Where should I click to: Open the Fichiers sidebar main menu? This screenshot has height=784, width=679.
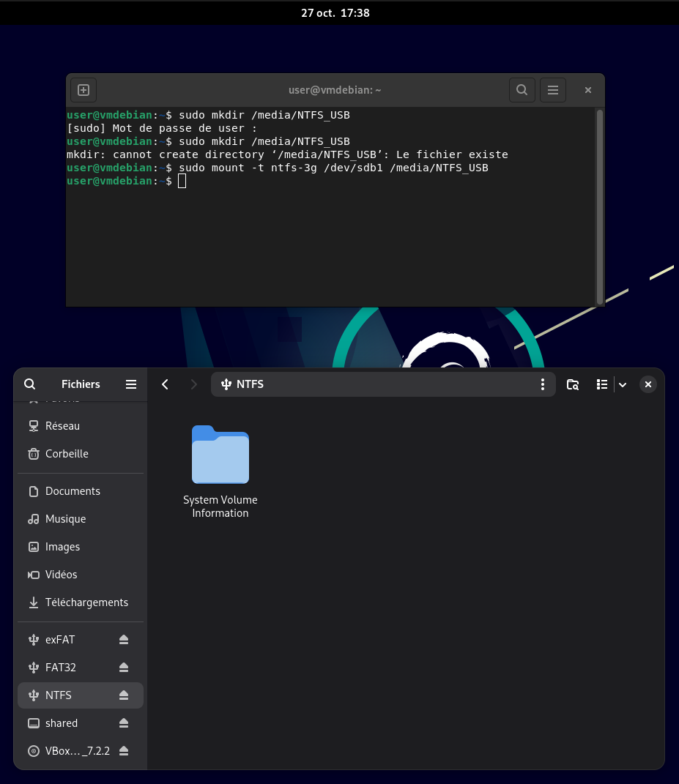coord(131,384)
